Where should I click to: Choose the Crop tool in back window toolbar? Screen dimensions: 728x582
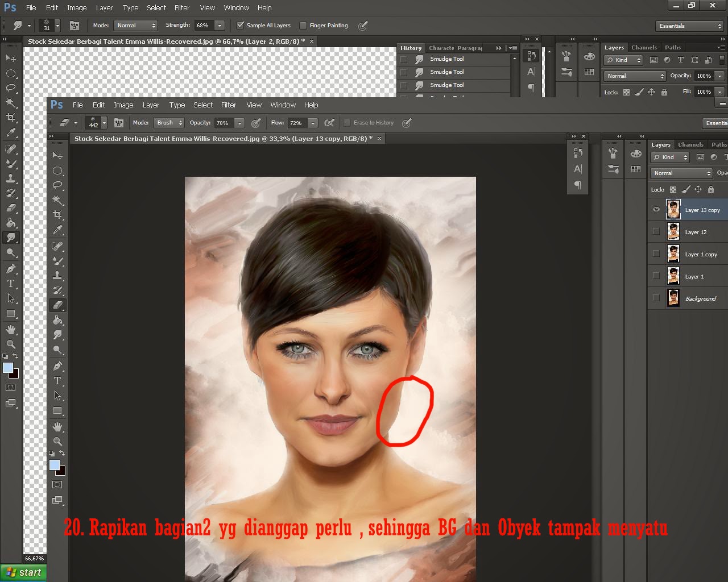11,118
